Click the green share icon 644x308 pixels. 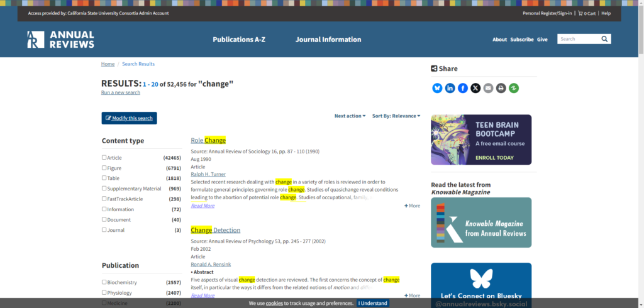pyautogui.click(x=514, y=88)
